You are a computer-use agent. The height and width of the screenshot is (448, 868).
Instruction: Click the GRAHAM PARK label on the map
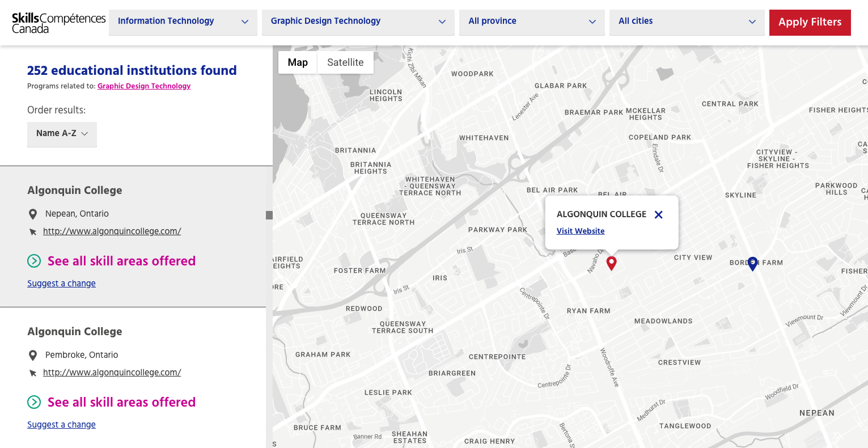[x=323, y=354]
